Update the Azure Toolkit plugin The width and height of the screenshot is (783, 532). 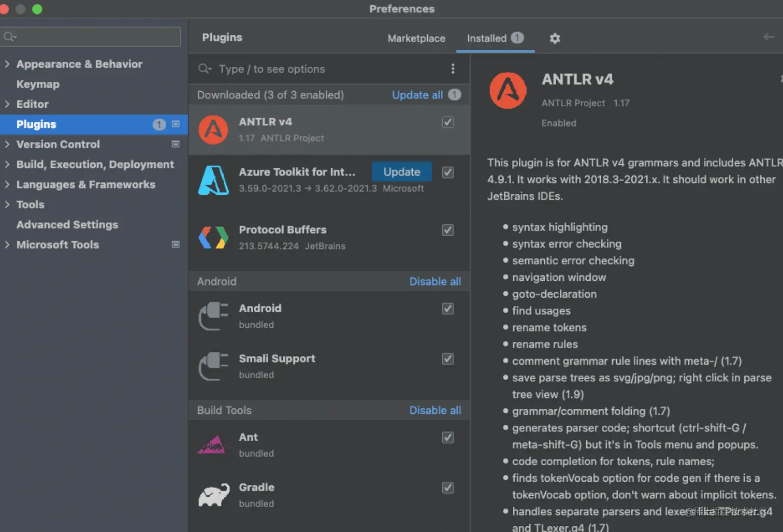coord(401,172)
